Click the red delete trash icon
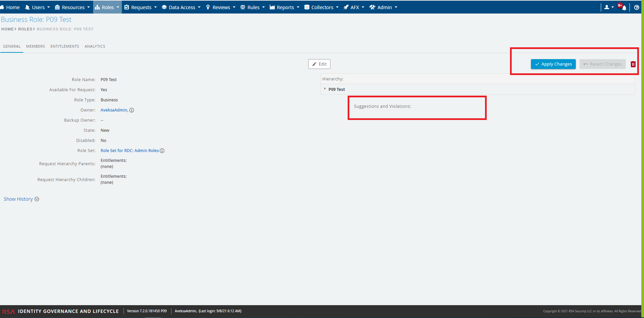The image size is (644, 318). pos(633,64)
